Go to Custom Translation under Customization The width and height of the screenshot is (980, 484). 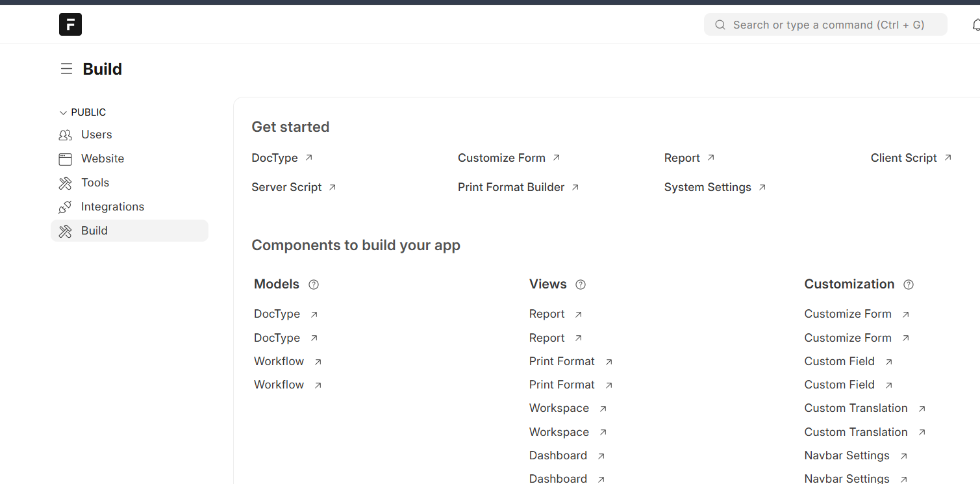(855, 408)
